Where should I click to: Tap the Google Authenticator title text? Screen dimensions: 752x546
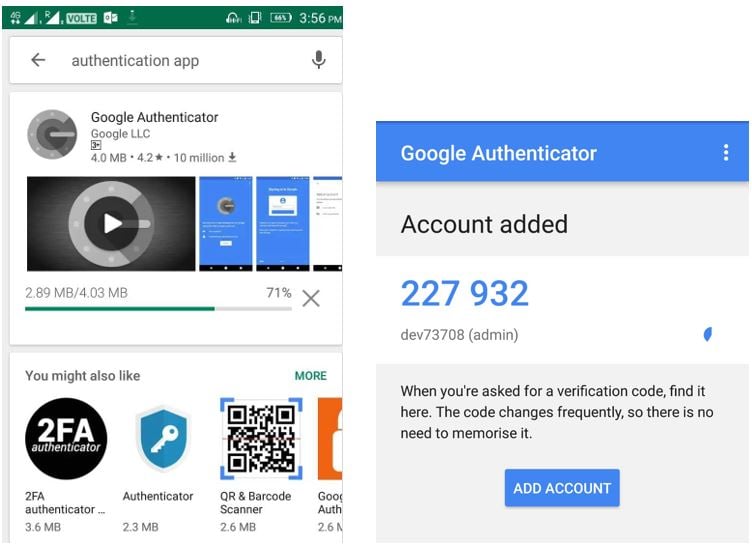click(x=154, y=117)
